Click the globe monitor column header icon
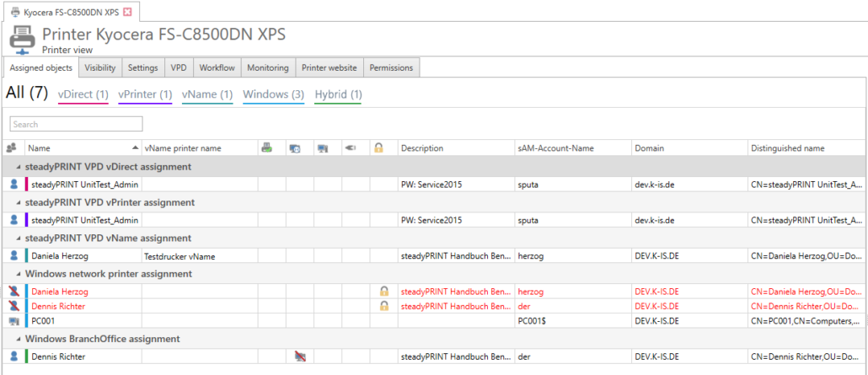The height and width of the screenshot is (375, 868). click(295, 148)
